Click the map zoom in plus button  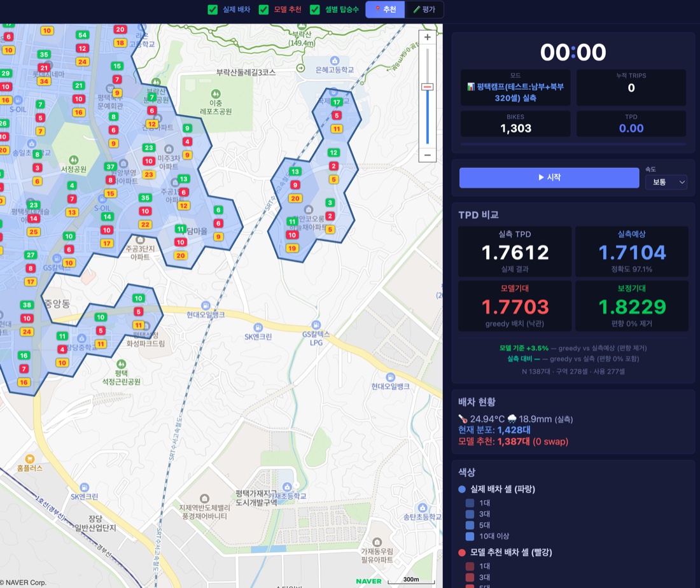(427, 37)
